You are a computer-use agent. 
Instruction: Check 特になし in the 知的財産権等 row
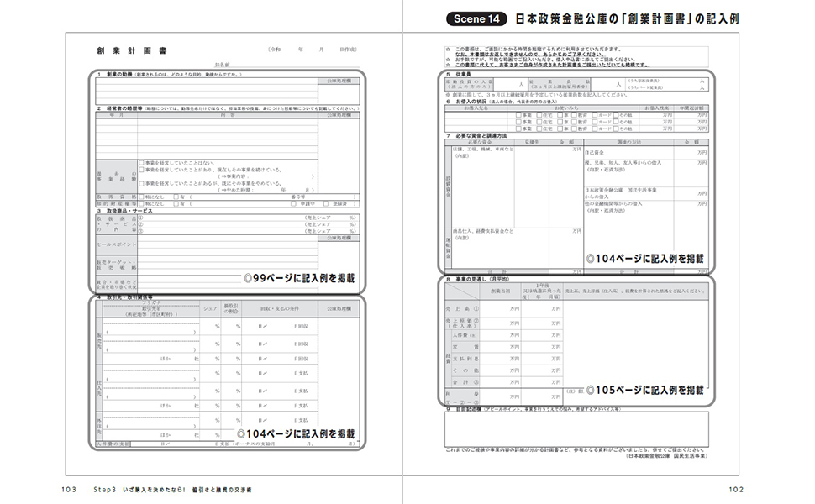click(x=141, y=203)
